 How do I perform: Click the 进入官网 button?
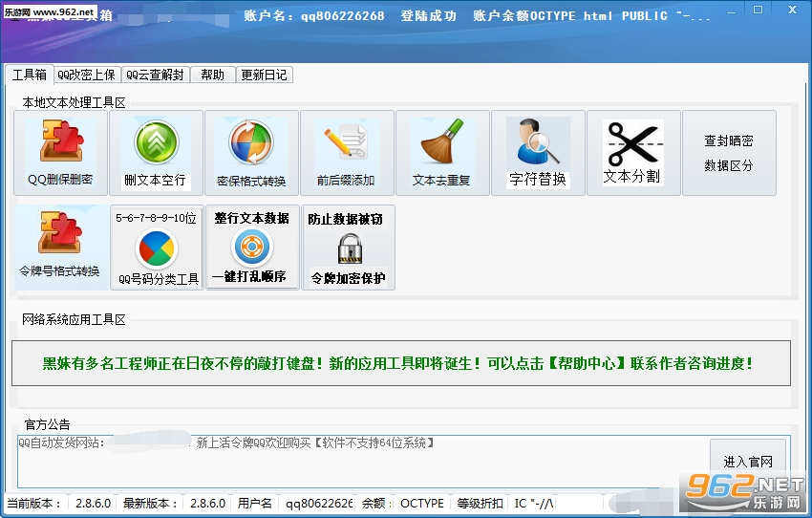748,461
